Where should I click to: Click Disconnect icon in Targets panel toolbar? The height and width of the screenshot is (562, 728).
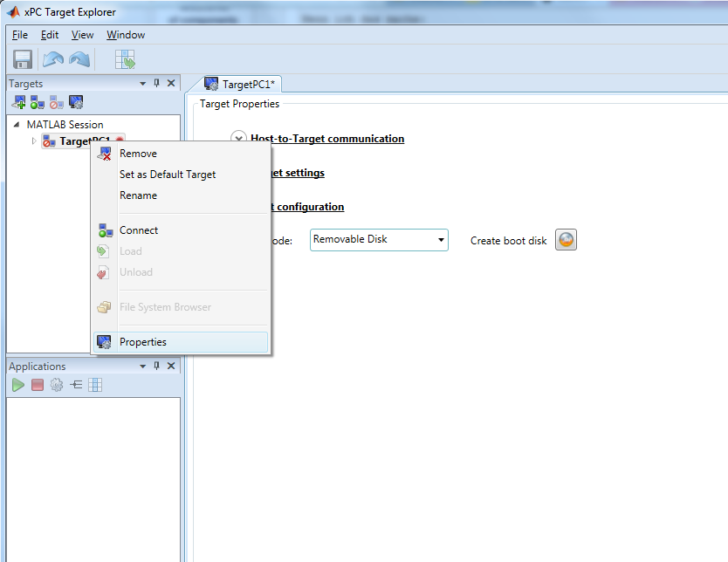[56, 102]
